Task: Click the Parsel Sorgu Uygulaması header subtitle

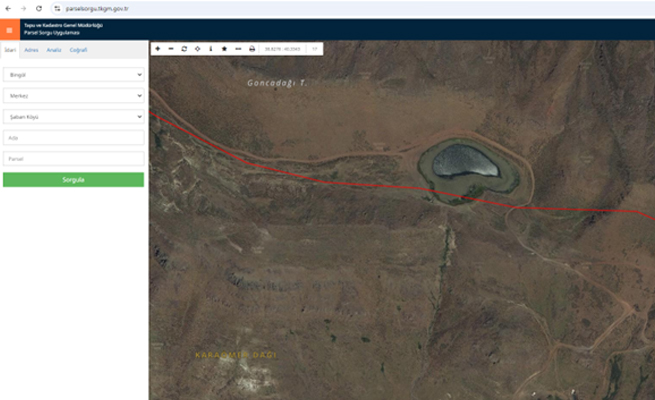Action: point(52,33)
